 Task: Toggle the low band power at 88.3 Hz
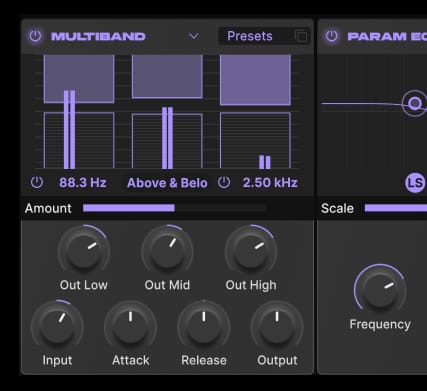(37, 183)
